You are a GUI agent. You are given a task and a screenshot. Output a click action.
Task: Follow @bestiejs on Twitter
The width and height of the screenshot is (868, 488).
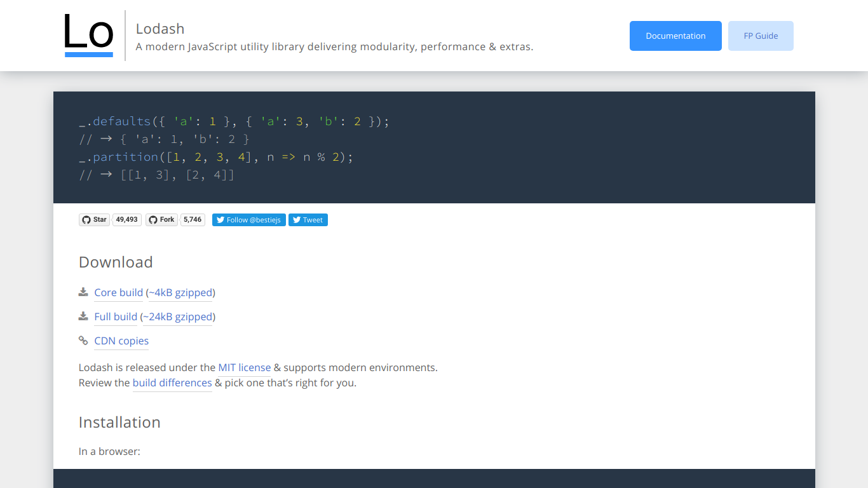[249, 220]
